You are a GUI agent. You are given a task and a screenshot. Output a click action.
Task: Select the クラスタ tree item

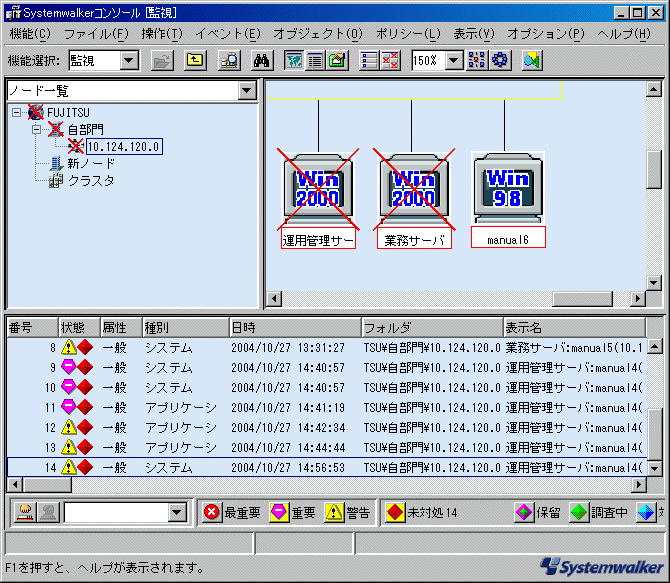pyautogui.click(x=91, y=180)
